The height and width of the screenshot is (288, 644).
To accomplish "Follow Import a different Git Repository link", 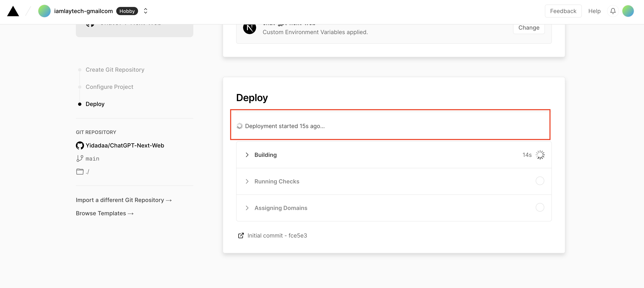I will click(124, 200).
